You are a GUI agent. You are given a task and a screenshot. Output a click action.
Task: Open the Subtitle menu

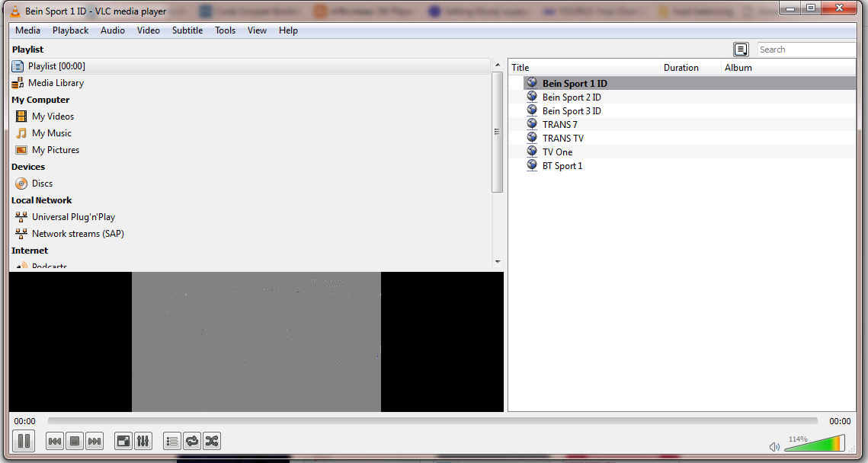(187, 30)
